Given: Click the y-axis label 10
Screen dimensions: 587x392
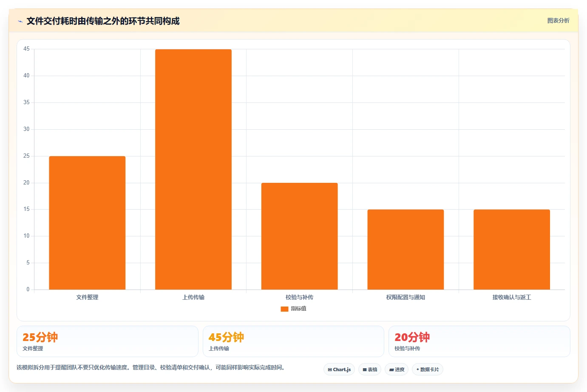Looking at the screenshot, I should point(26,236).
